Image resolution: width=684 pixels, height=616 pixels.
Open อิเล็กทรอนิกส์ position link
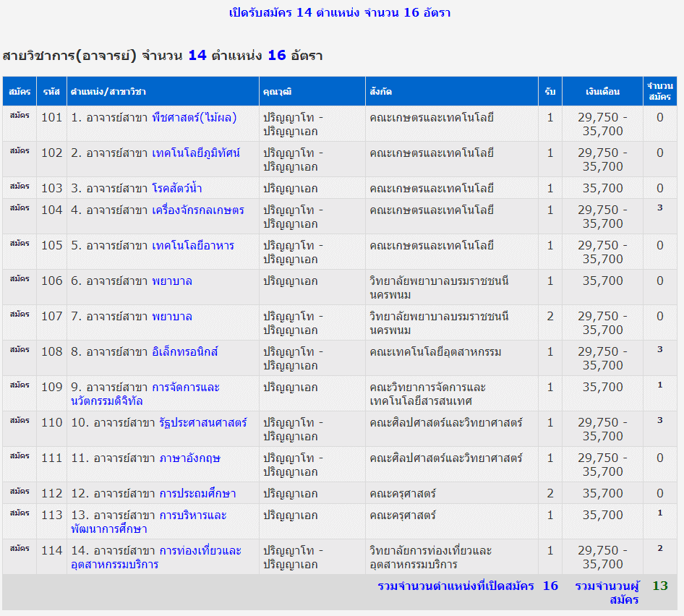(x=185, y=351)
